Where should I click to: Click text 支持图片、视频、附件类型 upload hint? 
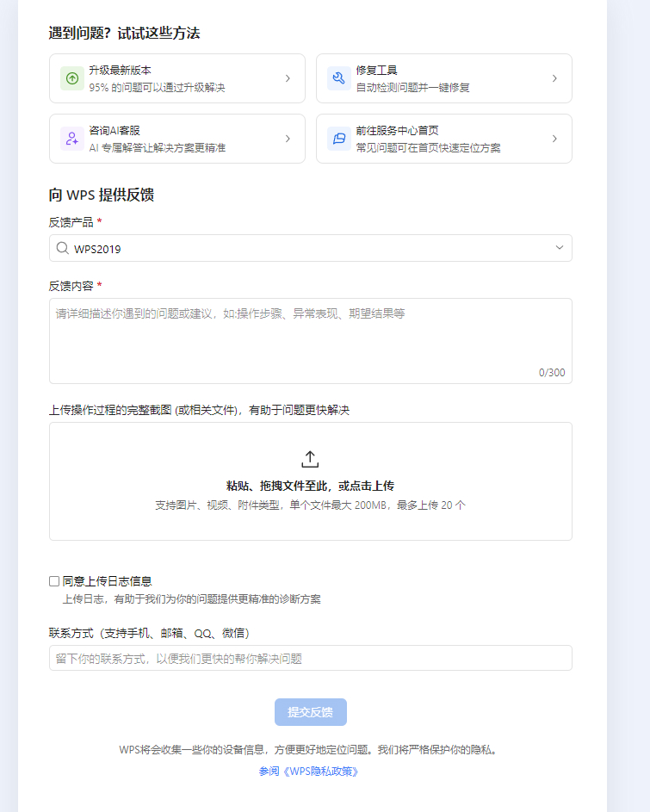click(x=310, y=505)
